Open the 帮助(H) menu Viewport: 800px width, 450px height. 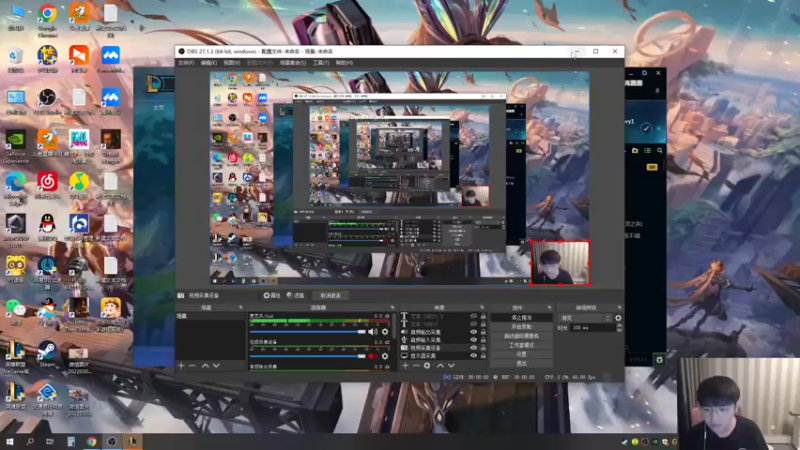tap(344, 63)
